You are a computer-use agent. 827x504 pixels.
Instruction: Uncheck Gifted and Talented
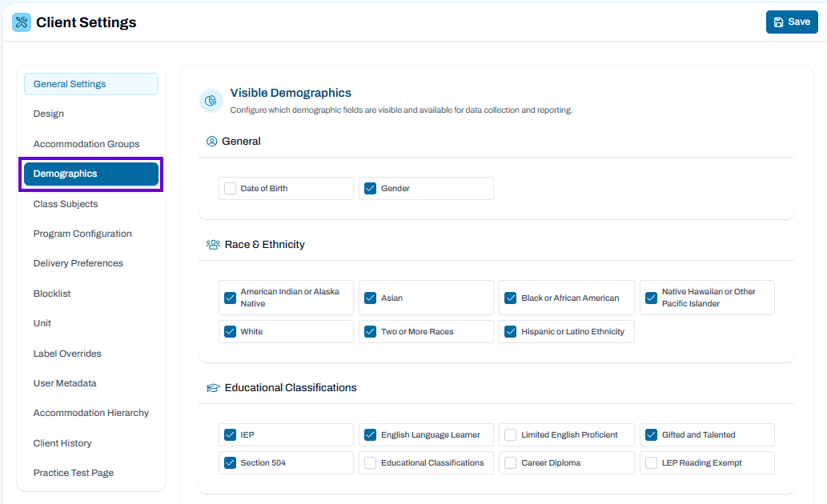click(x=652, y=435)
